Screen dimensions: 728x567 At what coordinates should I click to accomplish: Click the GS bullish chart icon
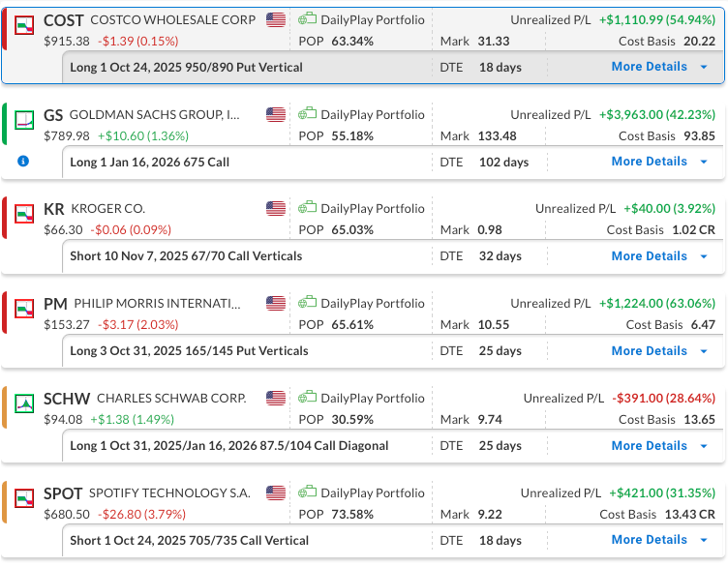click(25, 119)
